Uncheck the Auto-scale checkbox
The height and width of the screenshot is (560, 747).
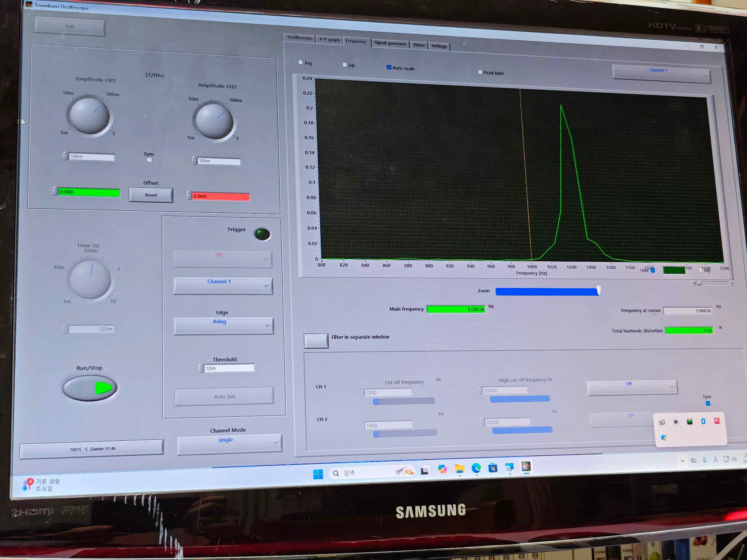pyautogui.click(x=389, y=67)
